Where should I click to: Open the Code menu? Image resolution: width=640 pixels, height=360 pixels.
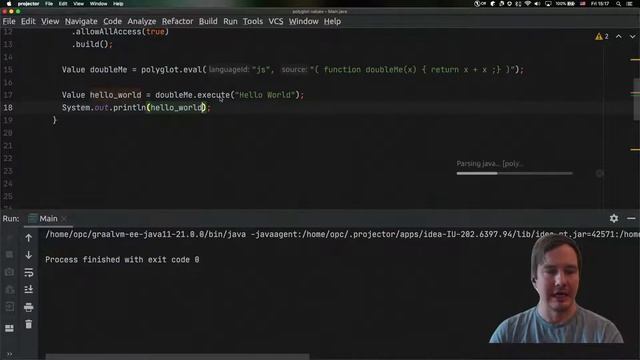(x=112, y=21)
